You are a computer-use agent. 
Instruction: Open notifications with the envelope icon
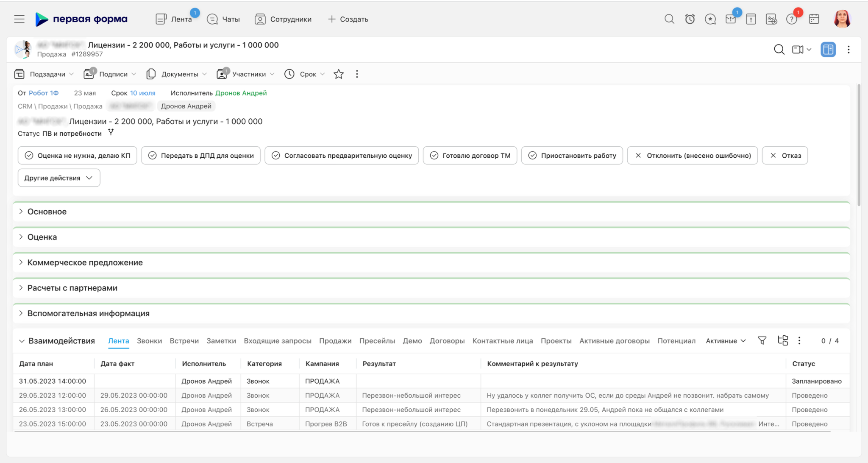coord(730,19)
